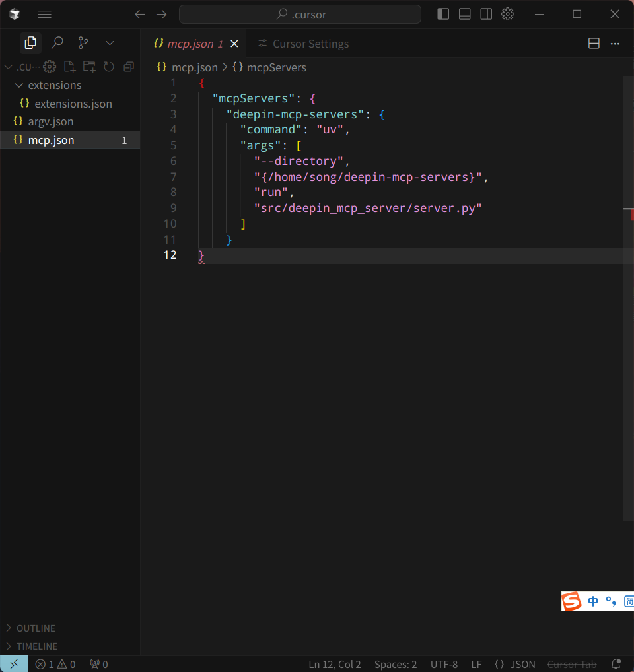Screen dimensions: 634x672
Task: Create a new folder in explorer
Action: click(x=89, y=67)
